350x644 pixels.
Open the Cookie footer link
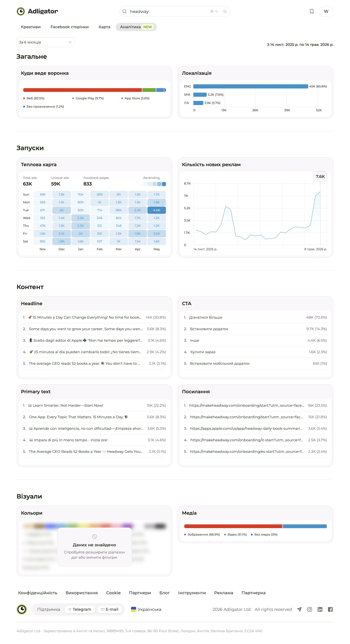coord(113,593)
